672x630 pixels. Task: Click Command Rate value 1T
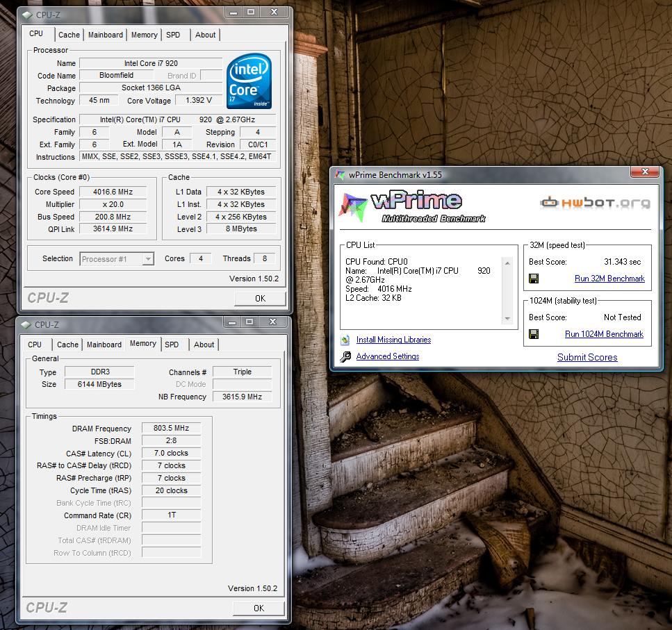(172, 515)
